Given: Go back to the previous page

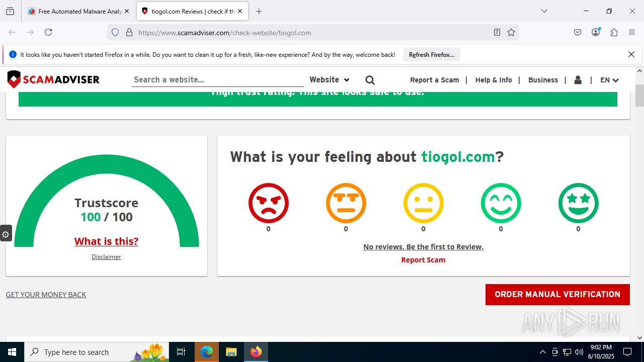Looking at the screenshot, I should tap(12, 32).
